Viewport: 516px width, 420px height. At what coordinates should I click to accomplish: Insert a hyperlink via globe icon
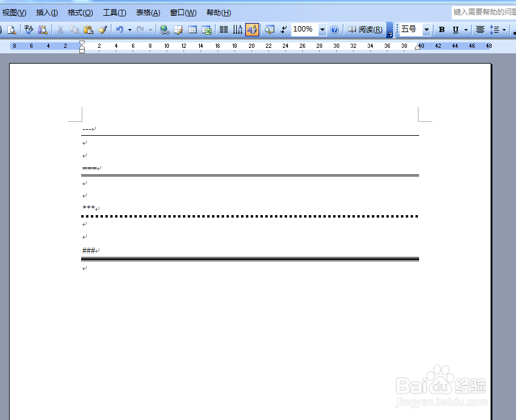[164, 30]
